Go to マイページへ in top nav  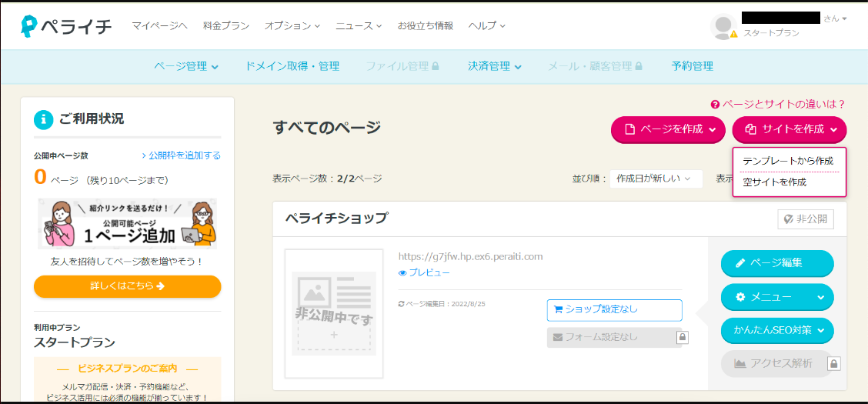[x=160, y=25]
